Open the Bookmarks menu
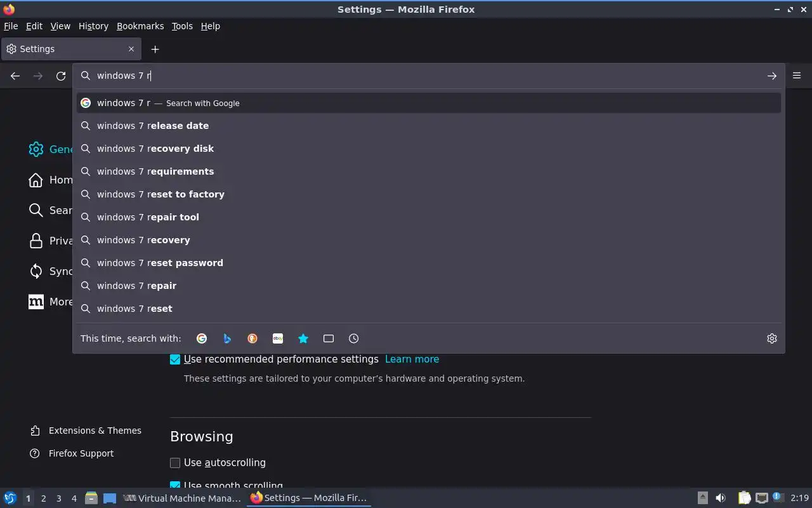Image resolution: width=812 pixels, height=508 pixels. point(140,26)
